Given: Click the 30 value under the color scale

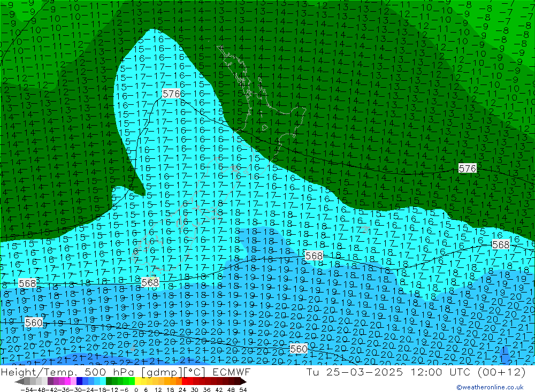Looking at the screenshot, I should tap(195, 390).
